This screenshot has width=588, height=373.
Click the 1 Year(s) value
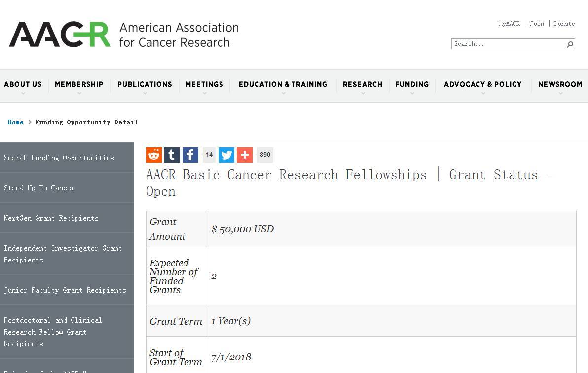231,321
